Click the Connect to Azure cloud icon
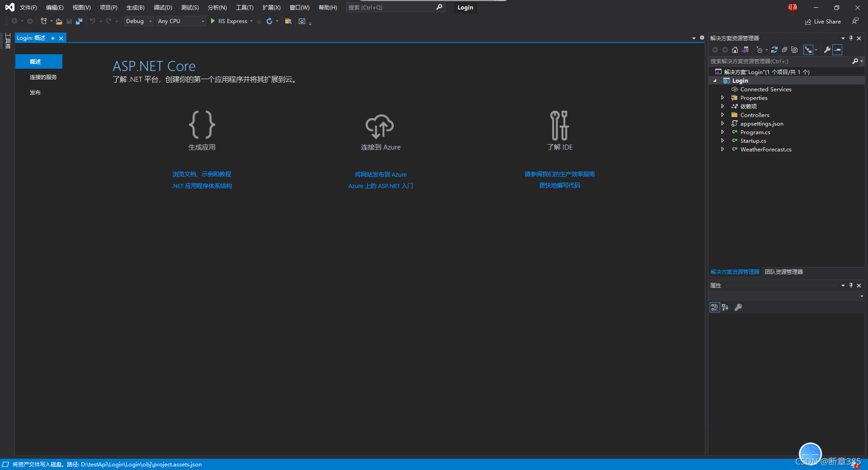This screenshot has height=470, width=868. [x=380, y=126]
